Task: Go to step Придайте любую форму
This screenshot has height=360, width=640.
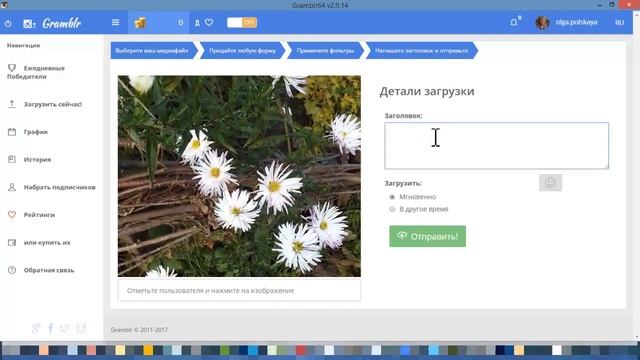Action: click(242, 51)
